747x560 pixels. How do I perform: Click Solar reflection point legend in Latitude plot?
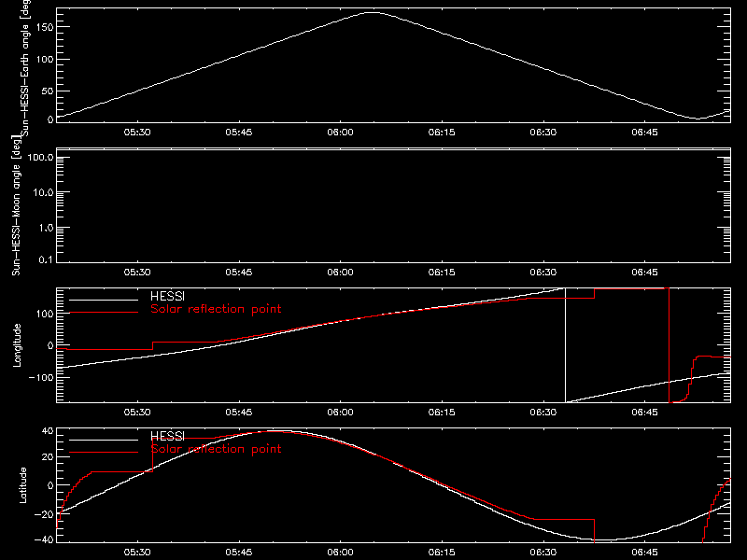point(216,449)
